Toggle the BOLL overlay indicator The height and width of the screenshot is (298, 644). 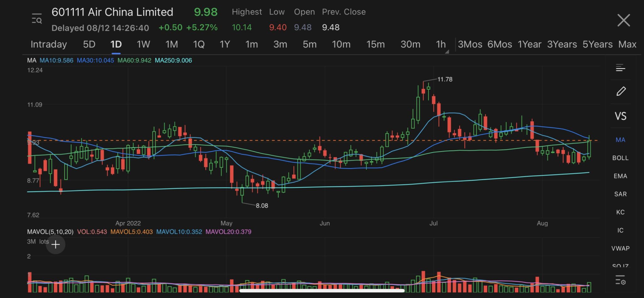pyautogui.click(x=620, y=158)
